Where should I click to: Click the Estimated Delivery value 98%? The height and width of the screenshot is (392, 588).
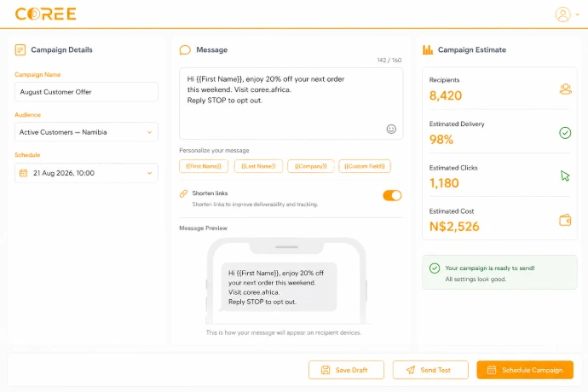click(441, 140)
